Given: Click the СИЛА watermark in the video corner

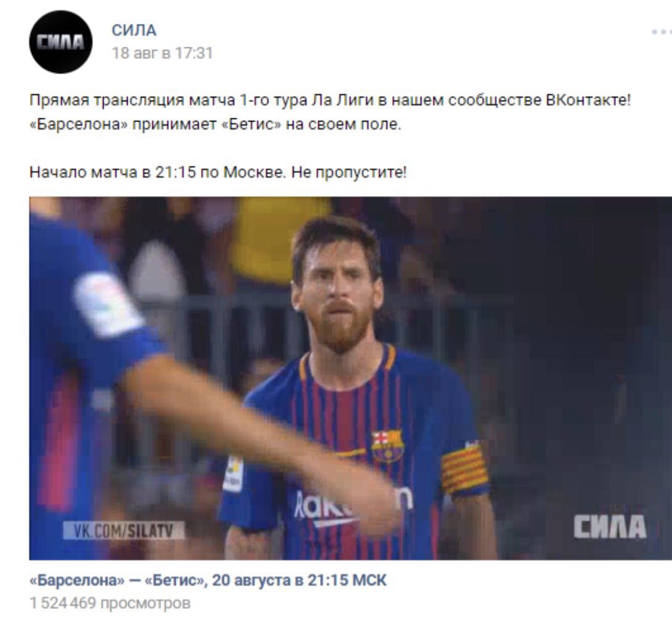Looking at the screenshot, I should click(610, 526).
